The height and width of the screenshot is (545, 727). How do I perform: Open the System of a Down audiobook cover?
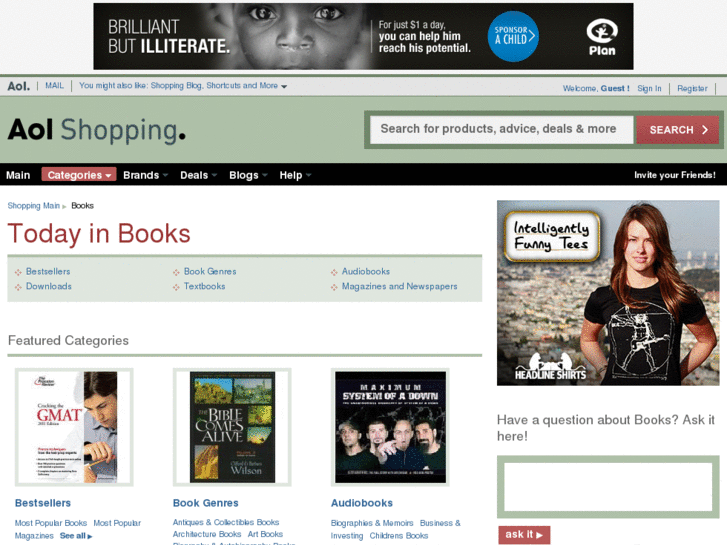click(x=390, y=427)
